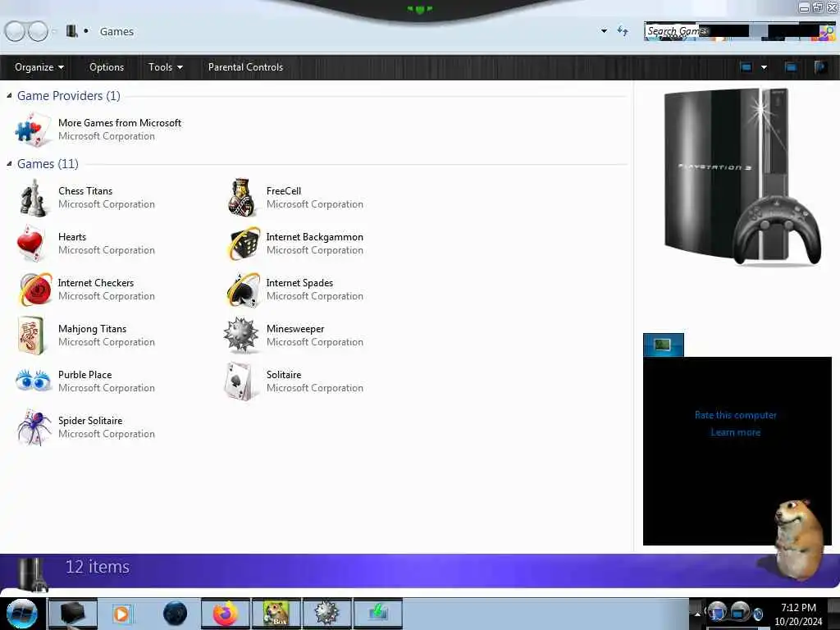
Task: Collapse the Games (11) group
Action: (9, 163)
